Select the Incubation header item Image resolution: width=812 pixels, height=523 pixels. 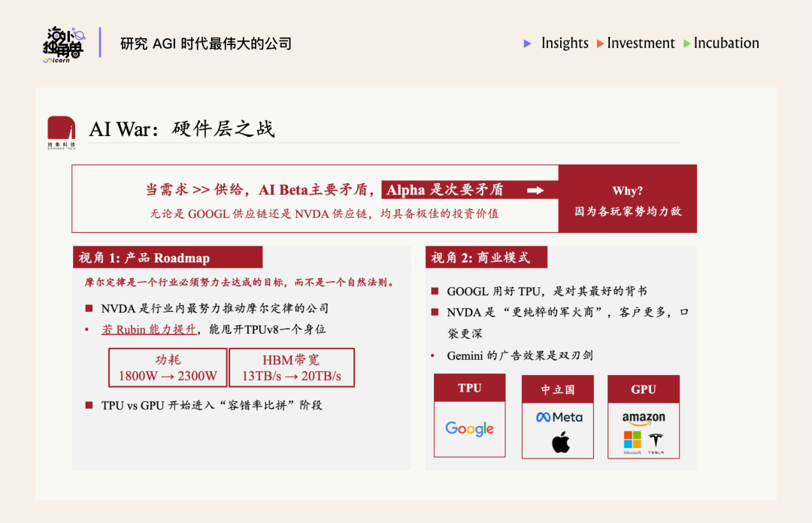[726, 44]
